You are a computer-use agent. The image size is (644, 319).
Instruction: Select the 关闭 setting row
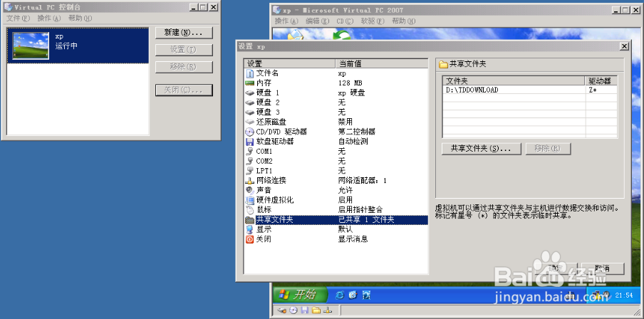(336, 239)
